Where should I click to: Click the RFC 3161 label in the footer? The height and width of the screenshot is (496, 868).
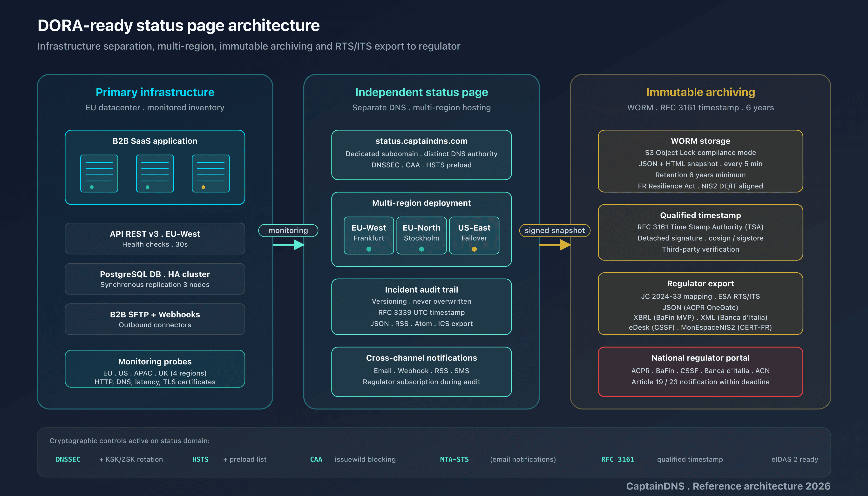(617, 459)
